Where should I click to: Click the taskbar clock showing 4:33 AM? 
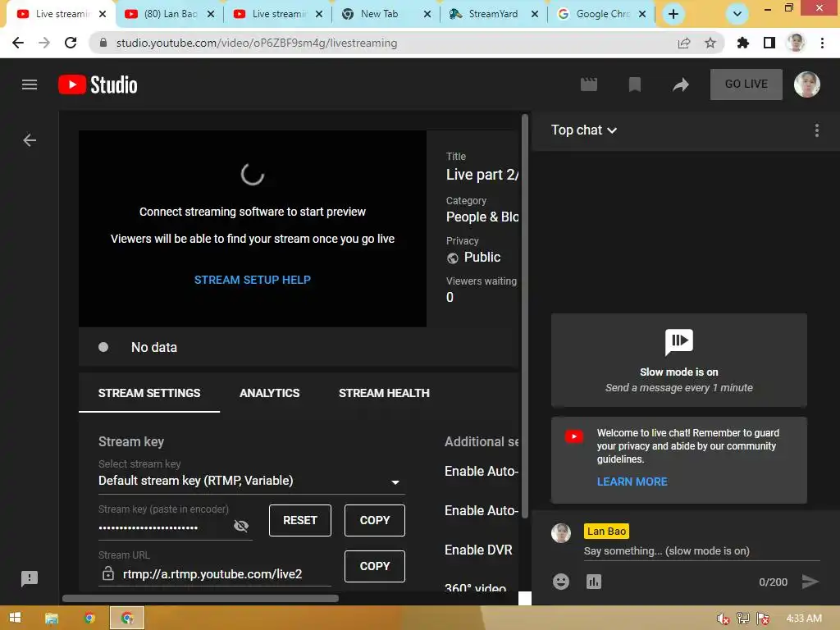(804, 619)
